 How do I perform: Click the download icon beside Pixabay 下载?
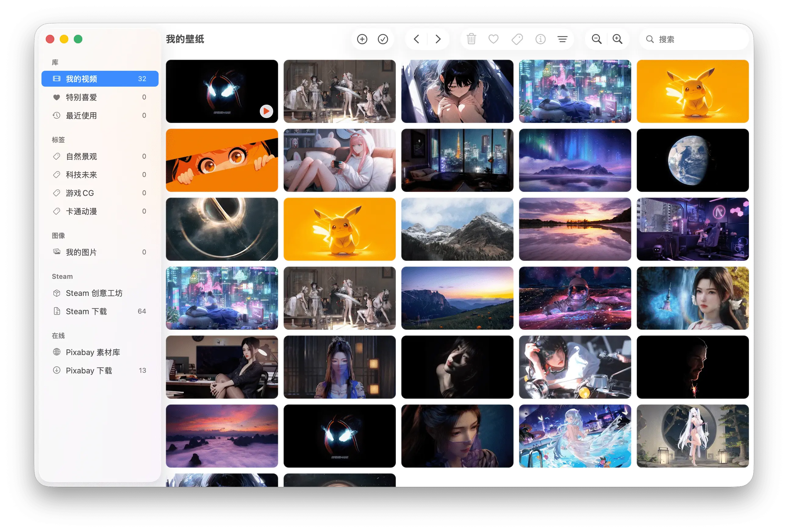tap(57, 370)
